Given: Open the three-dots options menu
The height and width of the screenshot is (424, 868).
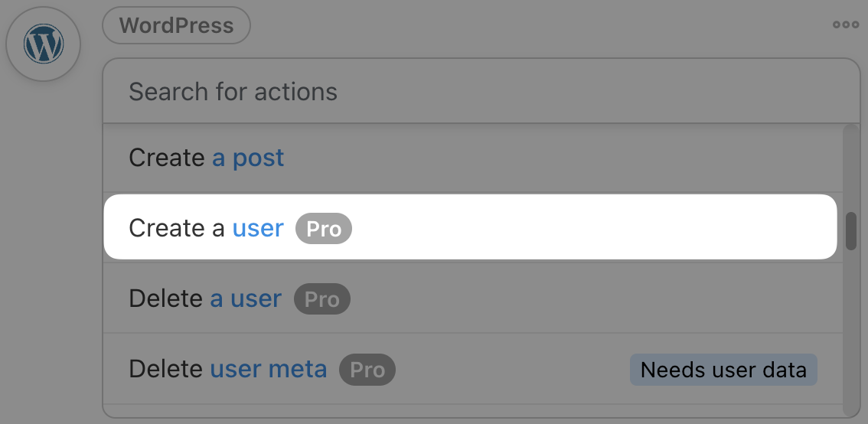Looking at the screenshot, I should 845,24.
